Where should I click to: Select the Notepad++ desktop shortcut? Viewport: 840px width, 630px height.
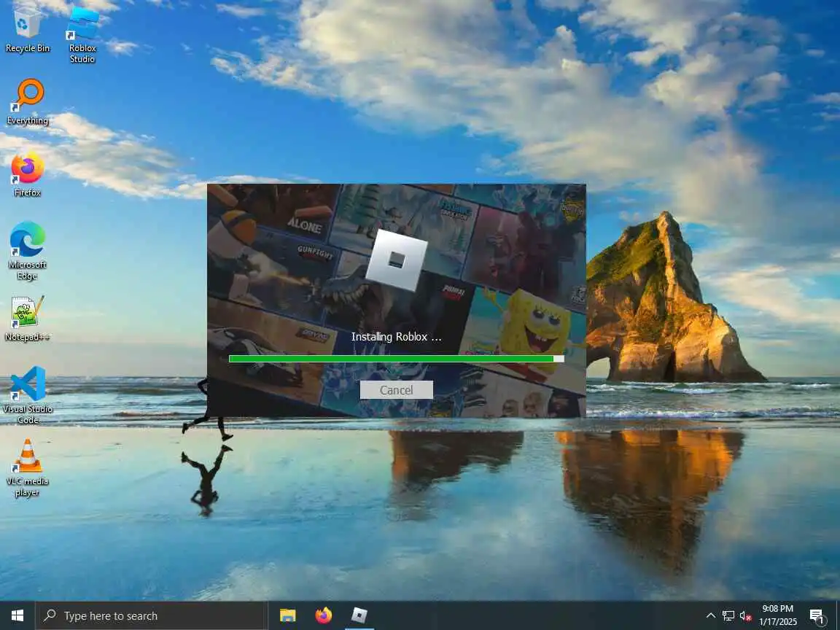(27, 319)
